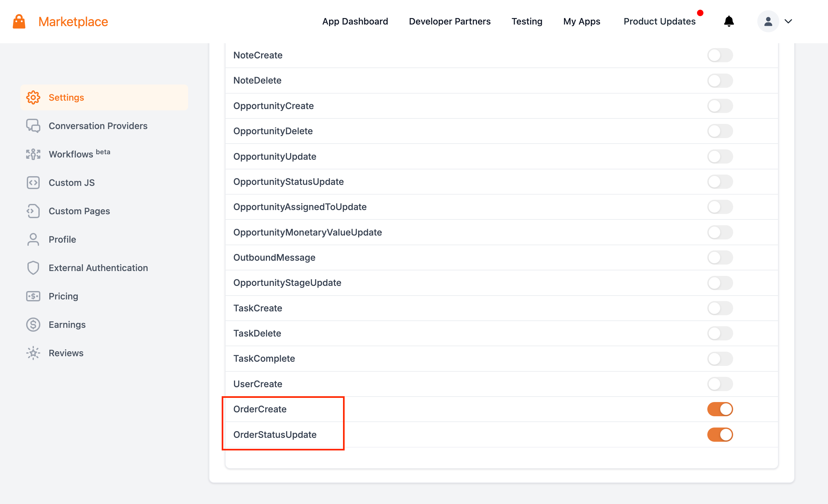
Task: Open the Pricing sidebar link
Action: (63, 296)
